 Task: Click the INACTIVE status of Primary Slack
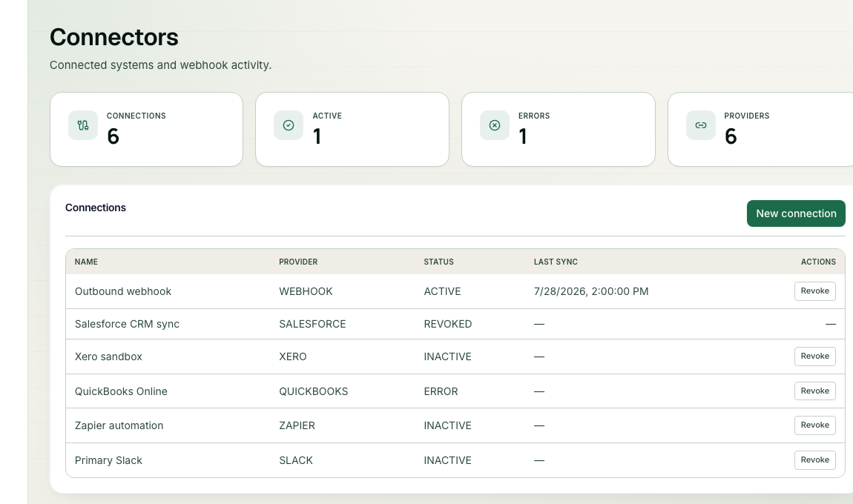pos(448,460)
